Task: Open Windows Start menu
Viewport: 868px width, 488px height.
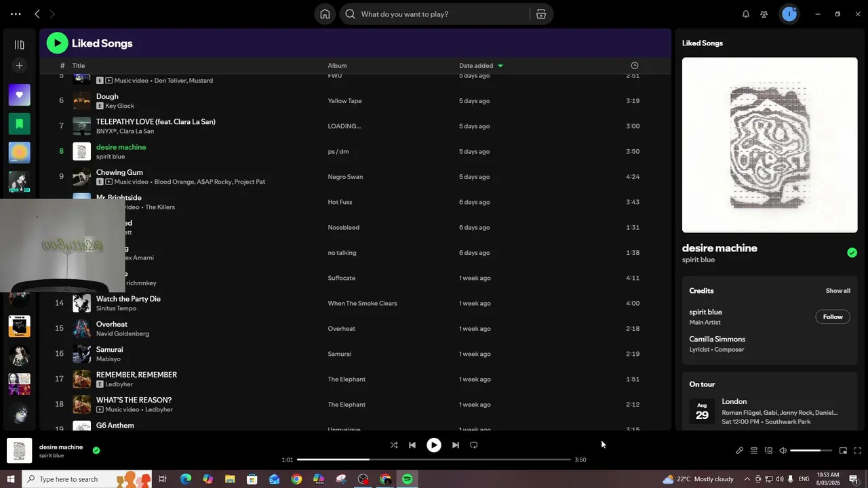Action: (x=11, y=479)
